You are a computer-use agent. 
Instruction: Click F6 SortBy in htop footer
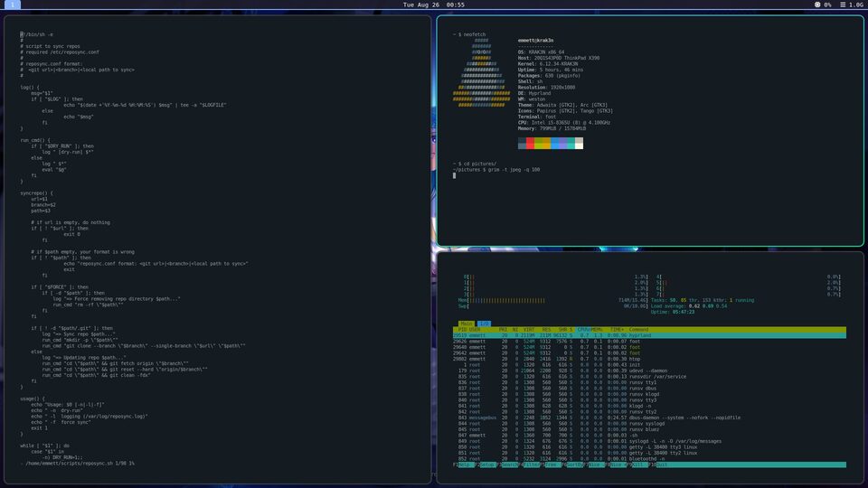[x=573, y=465]
